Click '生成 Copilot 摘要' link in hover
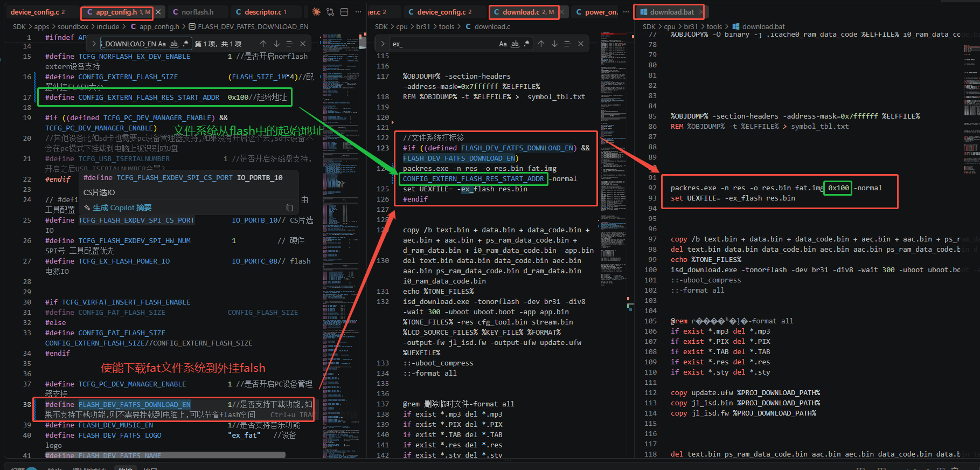This screenshot has width=980, height=470. coord(122,208)
